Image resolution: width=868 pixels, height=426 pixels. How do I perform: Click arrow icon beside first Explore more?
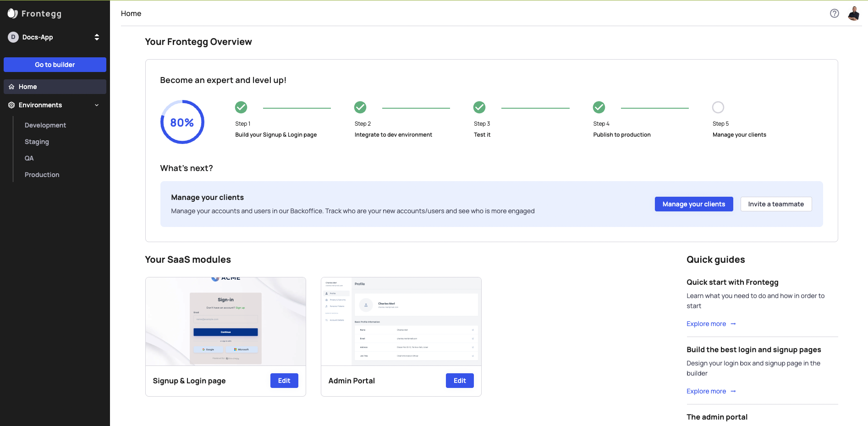[x=733, y=324]
